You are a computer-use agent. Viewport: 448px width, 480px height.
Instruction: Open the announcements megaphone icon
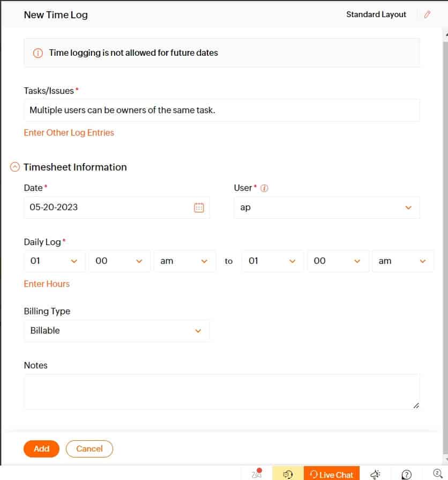375,474
